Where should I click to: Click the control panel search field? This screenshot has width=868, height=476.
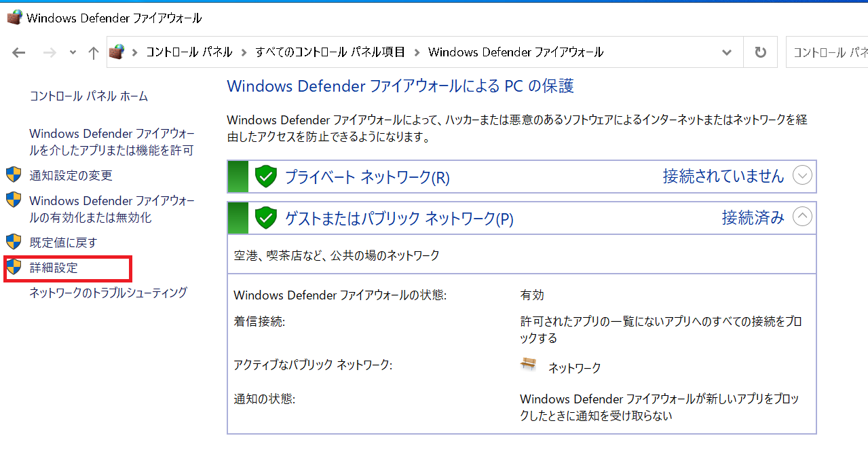(829, 53)
